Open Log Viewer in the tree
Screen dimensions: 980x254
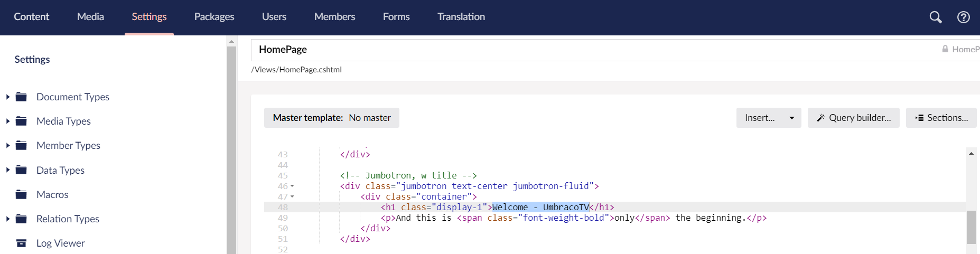[60, 243]
